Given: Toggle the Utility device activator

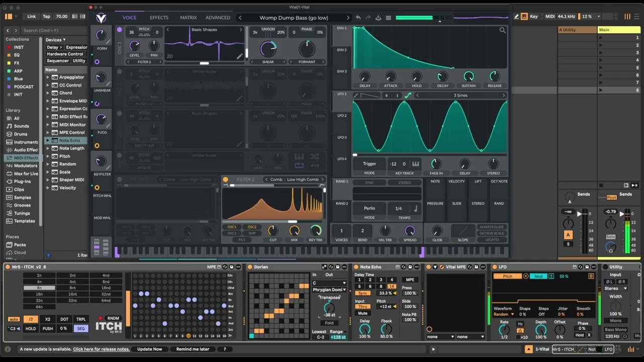Looking at the screenshot, I should point(606,267).
